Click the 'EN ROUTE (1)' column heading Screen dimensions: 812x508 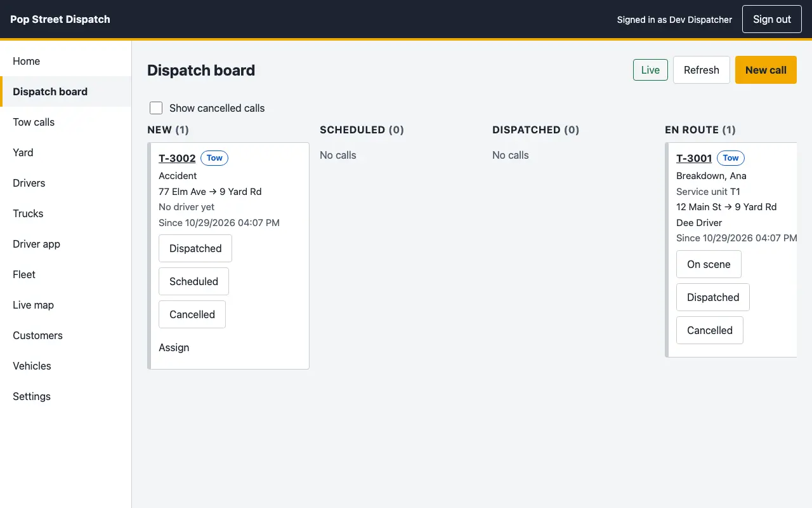tap(700, 130)
